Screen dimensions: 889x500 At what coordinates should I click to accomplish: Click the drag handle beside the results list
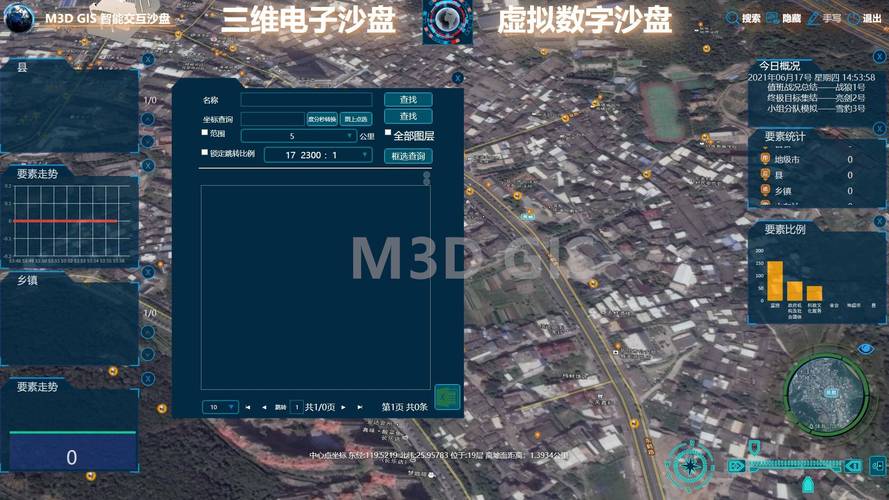[x=426, y=179]
